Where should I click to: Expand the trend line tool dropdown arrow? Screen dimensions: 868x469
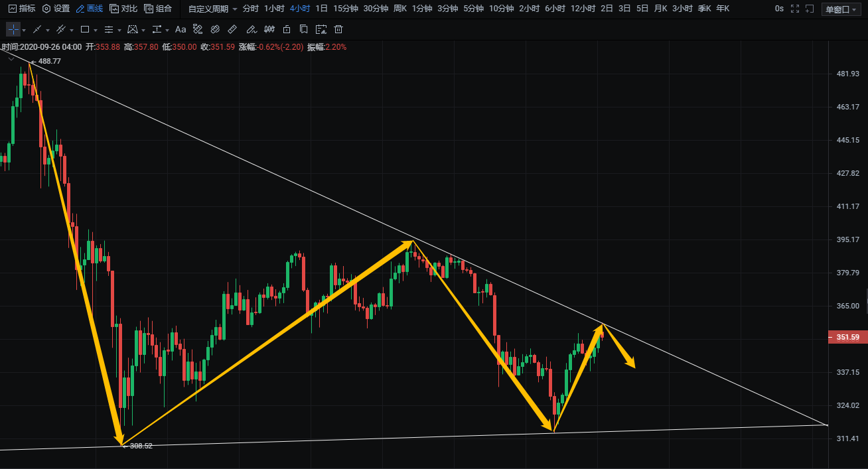point(48,30)
